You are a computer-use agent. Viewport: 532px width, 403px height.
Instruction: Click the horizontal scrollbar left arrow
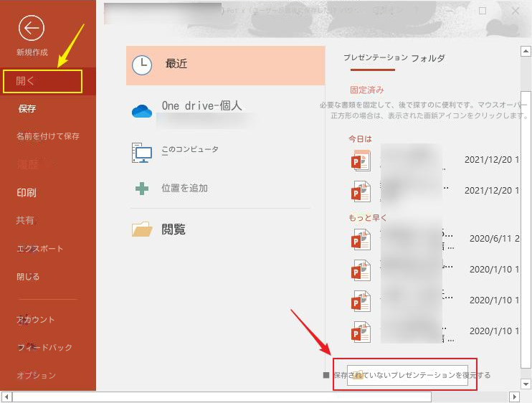coord(6,397)
